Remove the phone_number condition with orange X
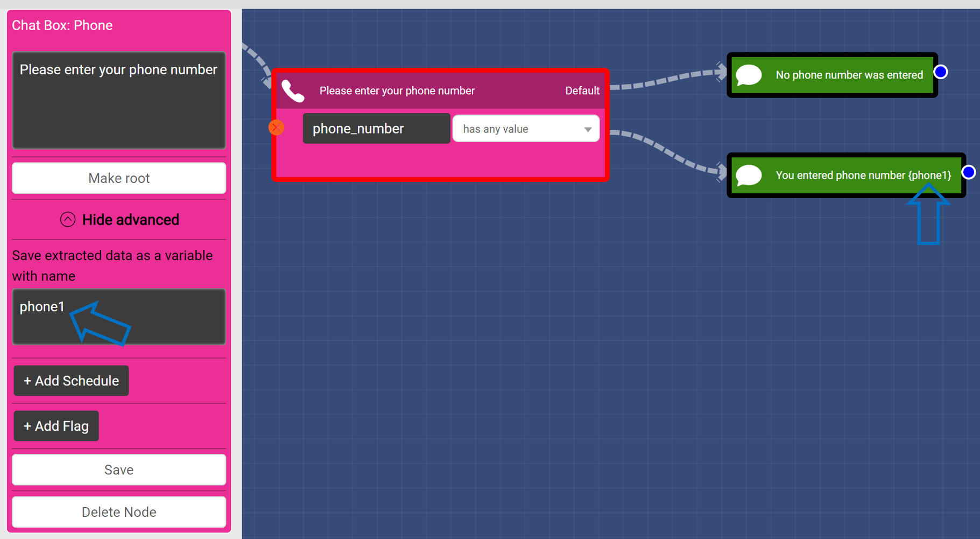The width and height of the screenshot is (980, 539). [276, 128]
